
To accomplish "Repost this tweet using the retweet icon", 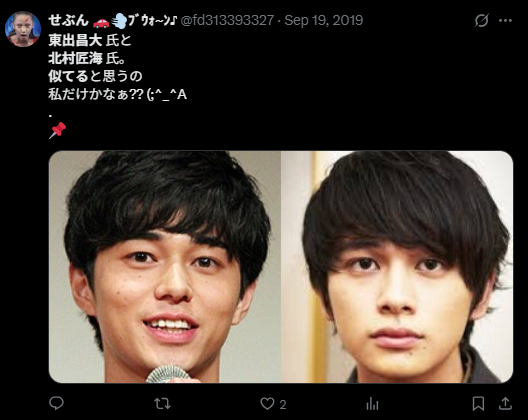I will (x=162, y=403).
